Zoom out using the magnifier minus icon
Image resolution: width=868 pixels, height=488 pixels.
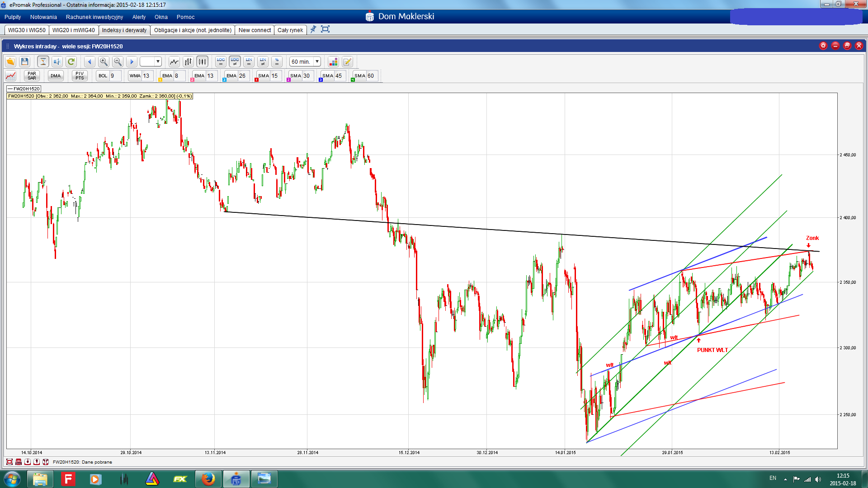118,62
